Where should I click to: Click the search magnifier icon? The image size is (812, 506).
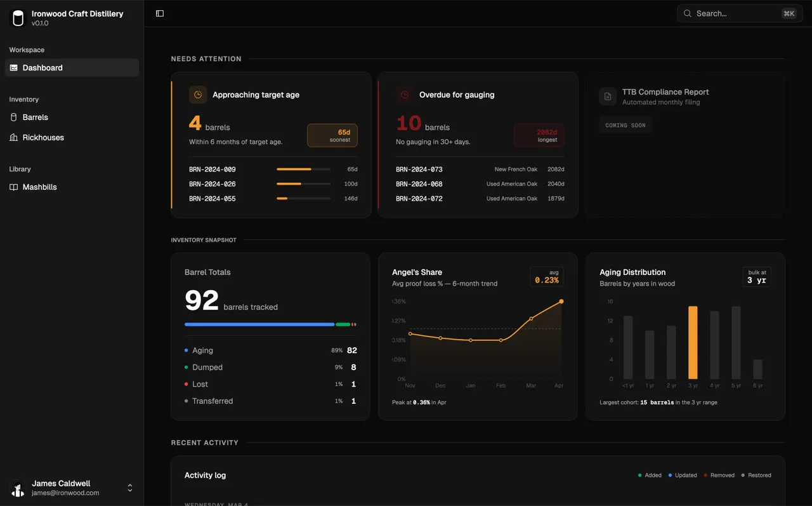[687, 13]
